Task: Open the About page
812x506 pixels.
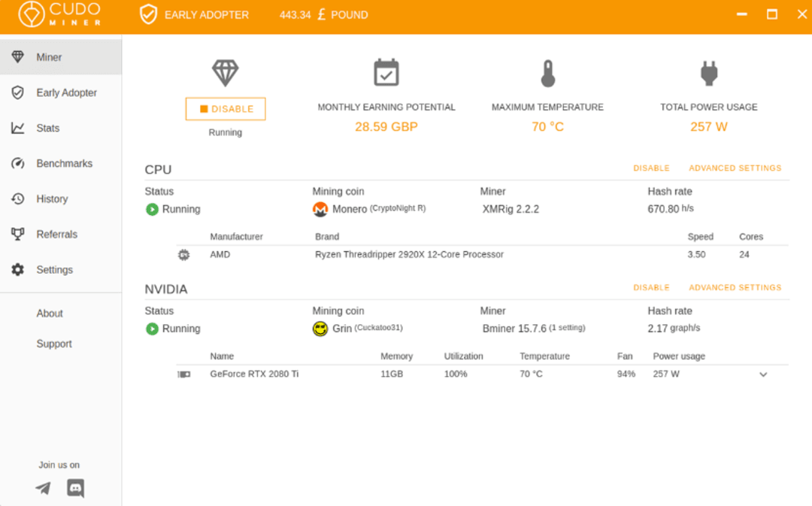Action: coord(49,314)
